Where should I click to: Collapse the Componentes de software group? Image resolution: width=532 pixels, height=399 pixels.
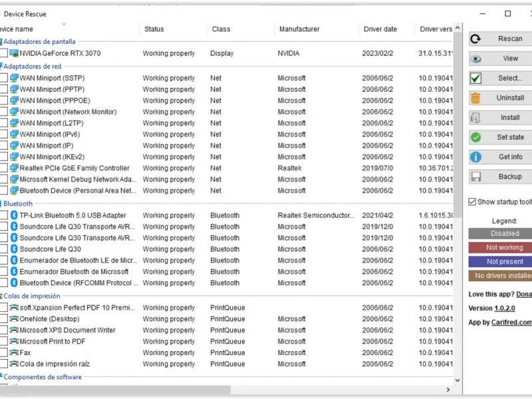point(43,377)
